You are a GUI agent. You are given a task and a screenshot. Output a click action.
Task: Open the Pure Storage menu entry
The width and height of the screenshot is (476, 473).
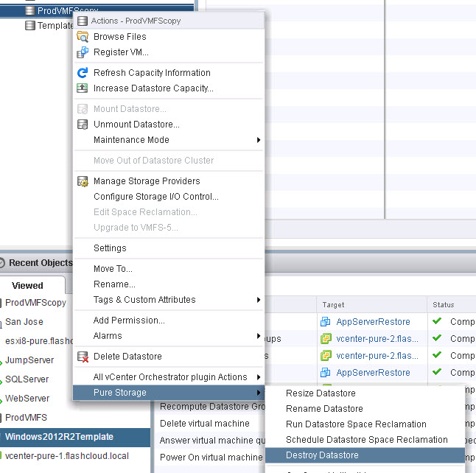(x=169, y=393)
